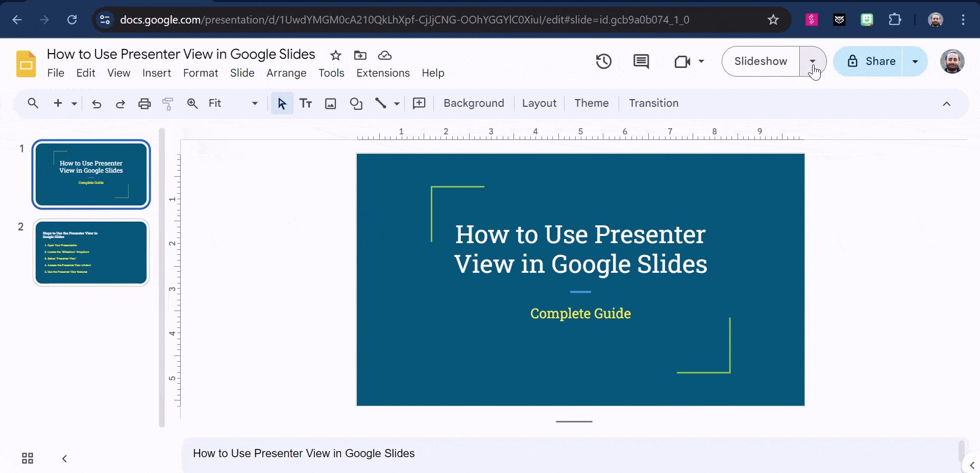Expand the camera/present options dropdown
This screenshot has width=980, height=473.
pyautogui.click(x=700, y=61)
